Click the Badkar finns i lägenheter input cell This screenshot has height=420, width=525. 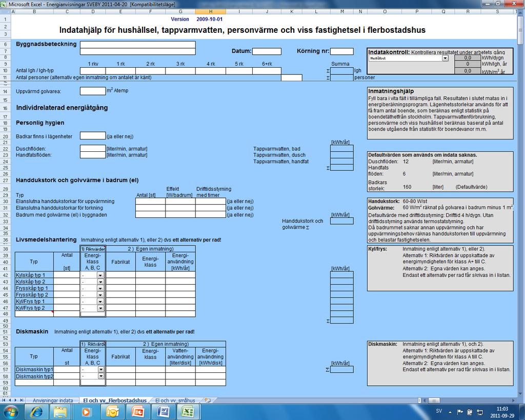pos(93,136)
